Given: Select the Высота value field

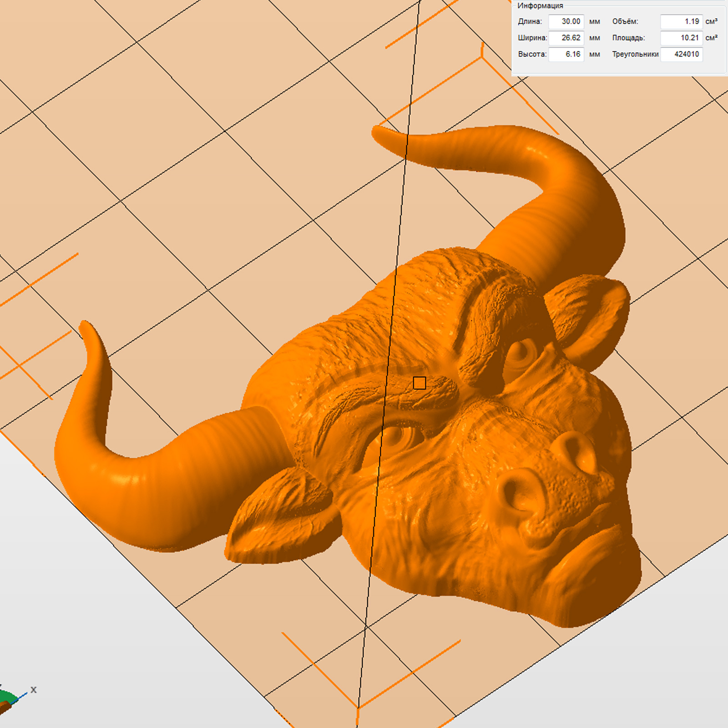Looking at the screenshot, I should pos(566,54).
